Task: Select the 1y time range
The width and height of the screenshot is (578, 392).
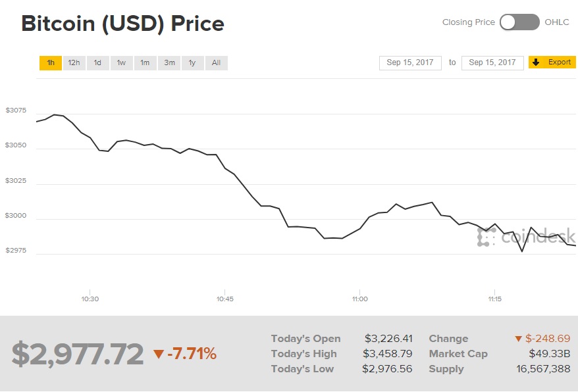Action: coord(192,62)
